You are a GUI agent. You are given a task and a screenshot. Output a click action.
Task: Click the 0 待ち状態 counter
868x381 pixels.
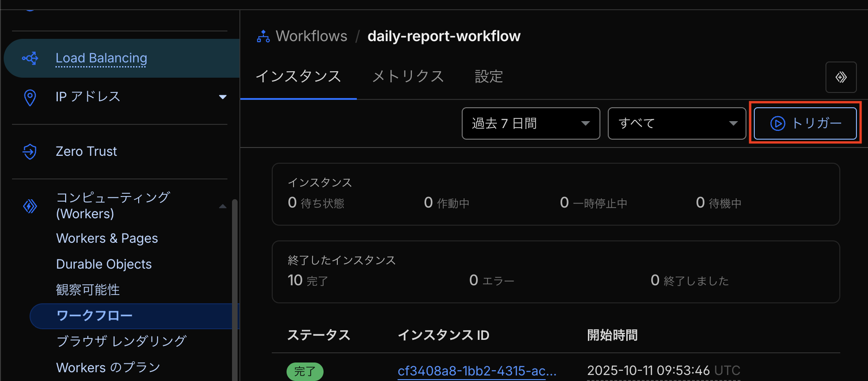point(316,203)
